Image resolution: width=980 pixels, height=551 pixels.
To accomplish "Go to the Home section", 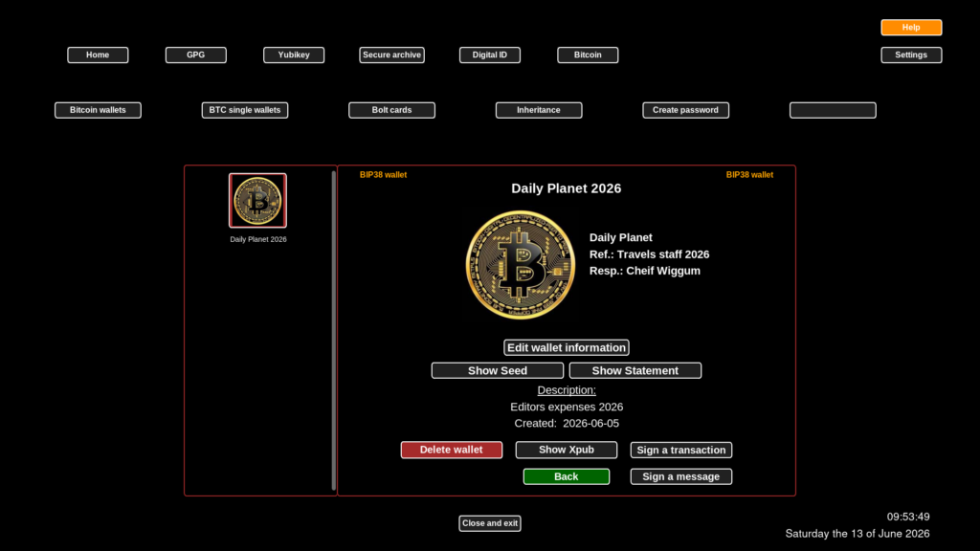I will 98,55.
